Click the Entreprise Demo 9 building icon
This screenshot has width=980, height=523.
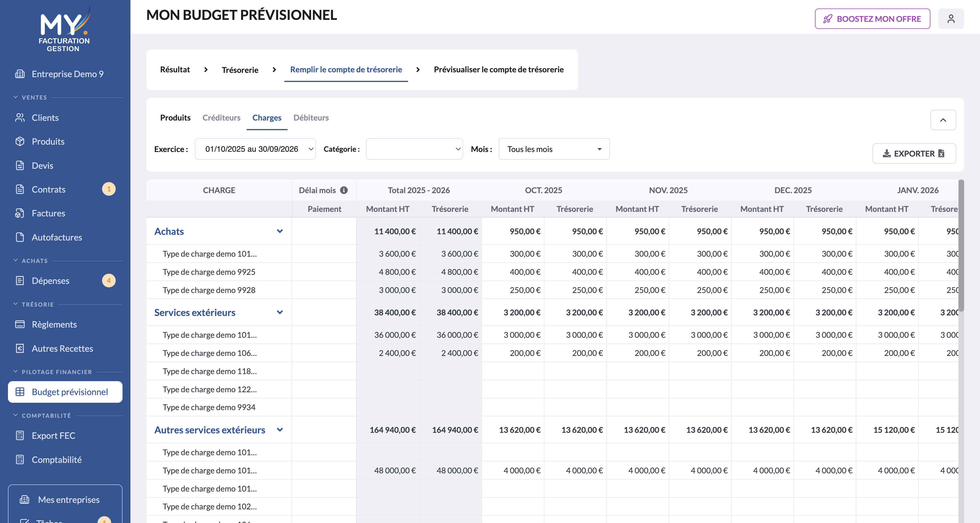pos(20,74)
